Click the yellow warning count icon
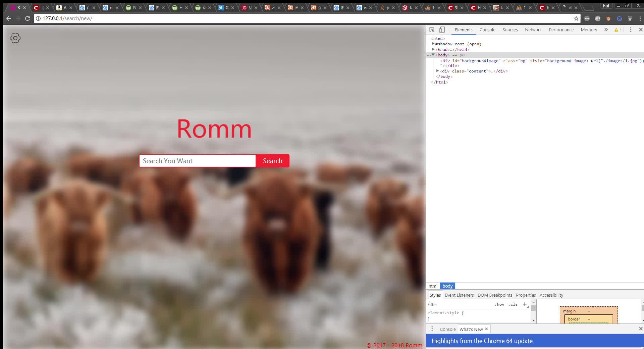 (x=618, y=30)
